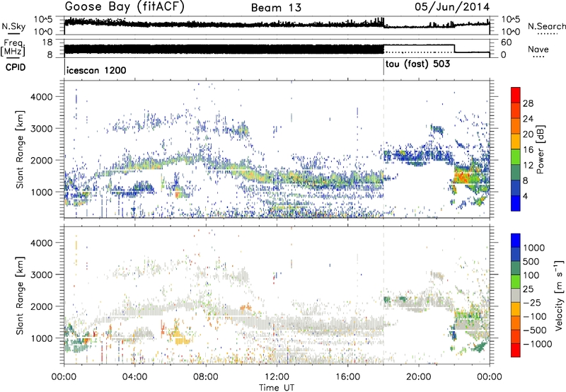The image size is (566, 392).
Task: Click the noise drop at 18:00 in sky-noise panel
Action: (383, 23)
